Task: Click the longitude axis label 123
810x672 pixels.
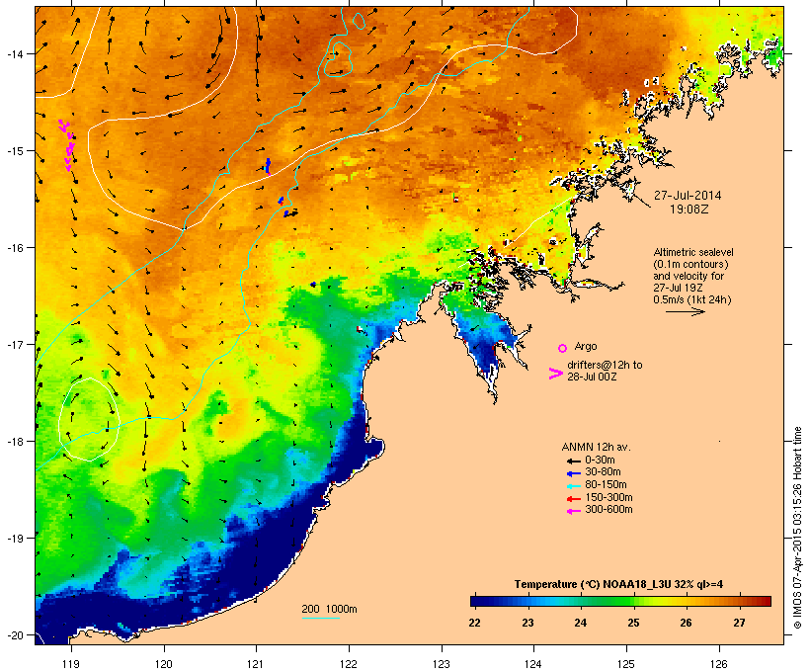Action: (x=442, y=664)
